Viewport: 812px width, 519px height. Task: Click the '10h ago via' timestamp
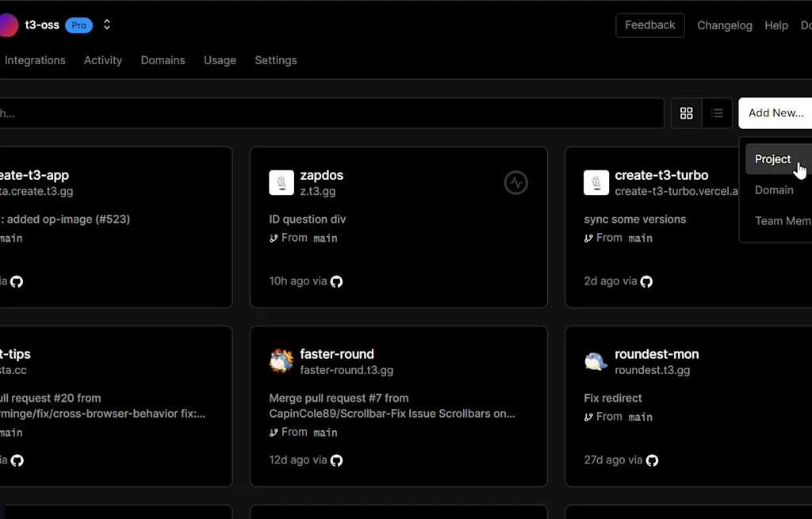pyautogui.click(x=298, y=281)
